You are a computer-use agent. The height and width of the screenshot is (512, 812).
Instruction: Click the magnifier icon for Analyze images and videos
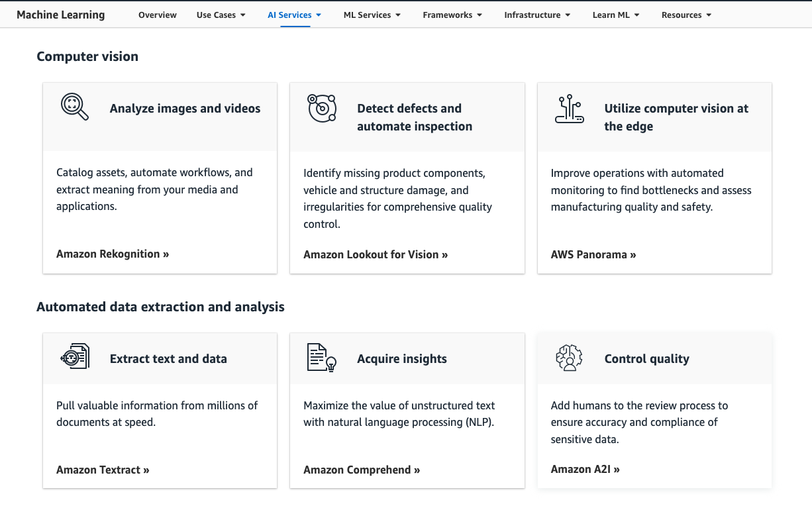point(75,107)
